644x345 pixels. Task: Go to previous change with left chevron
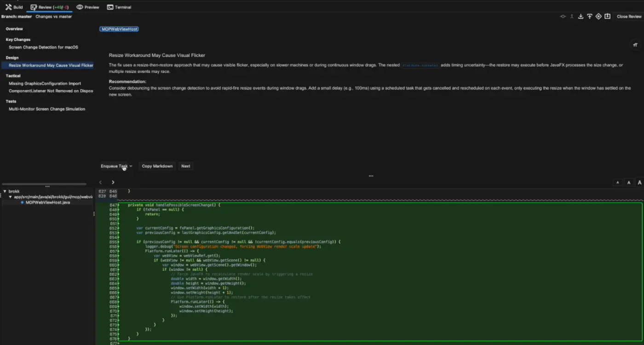[x=101, y=182]
